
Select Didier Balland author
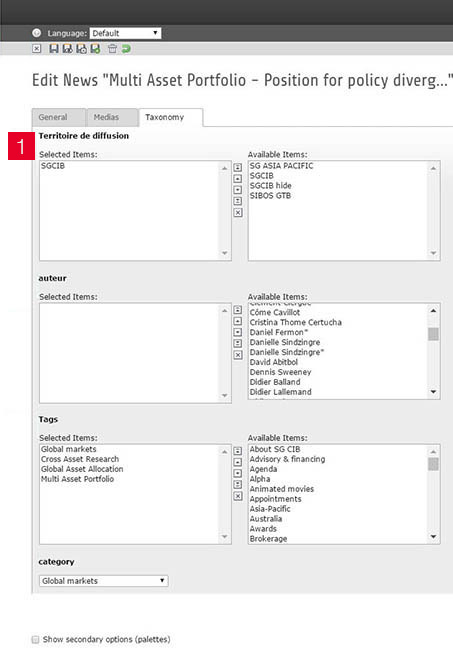coord(275,382)
